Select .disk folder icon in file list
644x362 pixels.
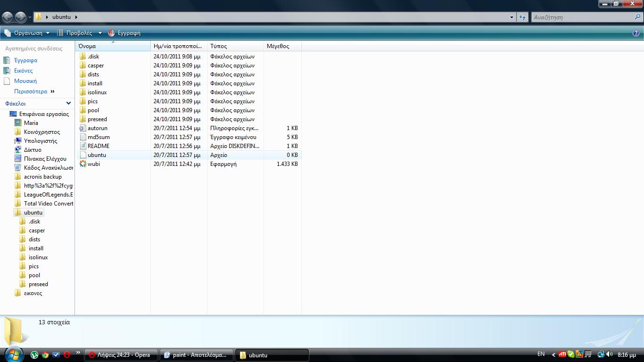tap(83, 57)
